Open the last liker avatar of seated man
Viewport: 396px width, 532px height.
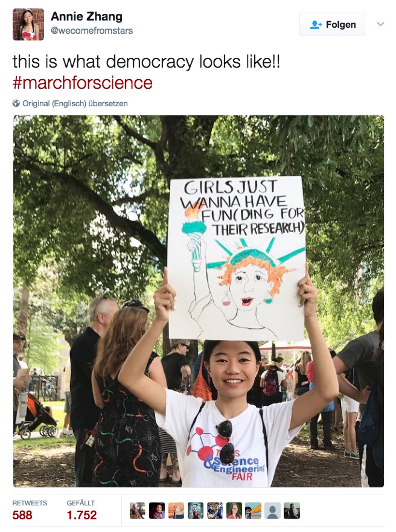point(292,511)
